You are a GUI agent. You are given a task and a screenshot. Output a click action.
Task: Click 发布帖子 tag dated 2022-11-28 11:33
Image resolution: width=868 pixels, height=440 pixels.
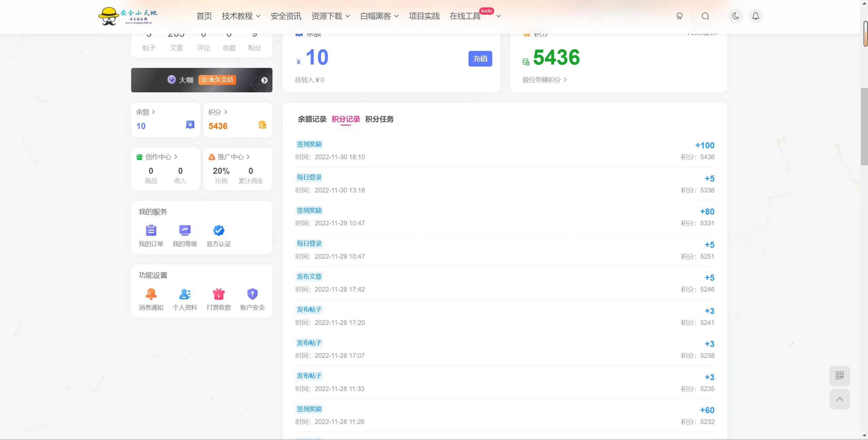coord(309,376)
